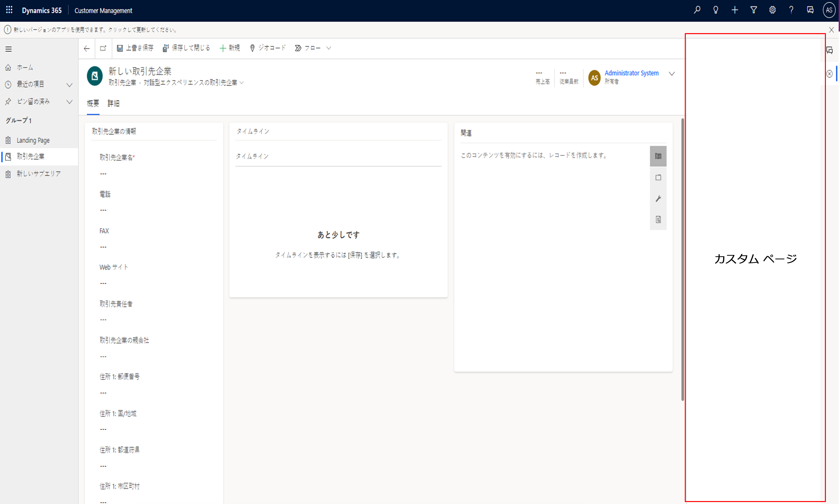This screenshot has width=840, height=504.
Task: Click the search magnifier icon in header
Action: [x=697, y=10]
